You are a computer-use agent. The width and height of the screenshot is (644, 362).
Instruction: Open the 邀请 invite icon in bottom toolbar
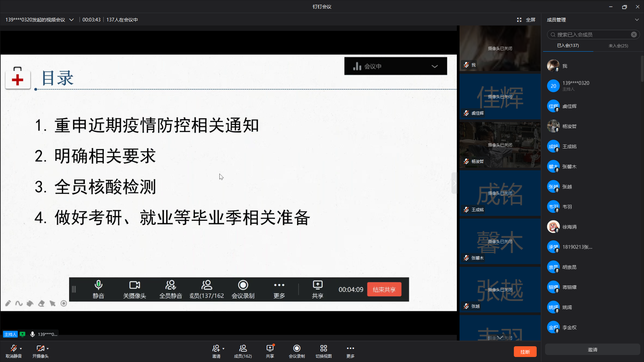216,349
